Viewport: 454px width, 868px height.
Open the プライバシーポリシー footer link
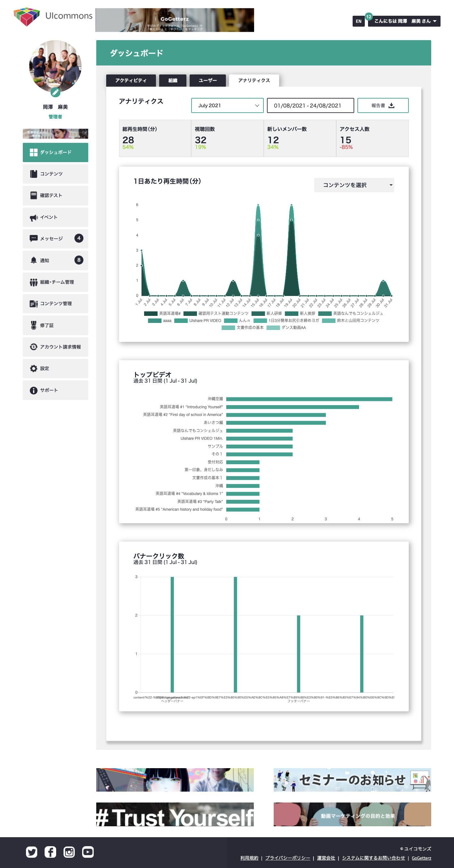pyautogui.click(x=287, y=858)
